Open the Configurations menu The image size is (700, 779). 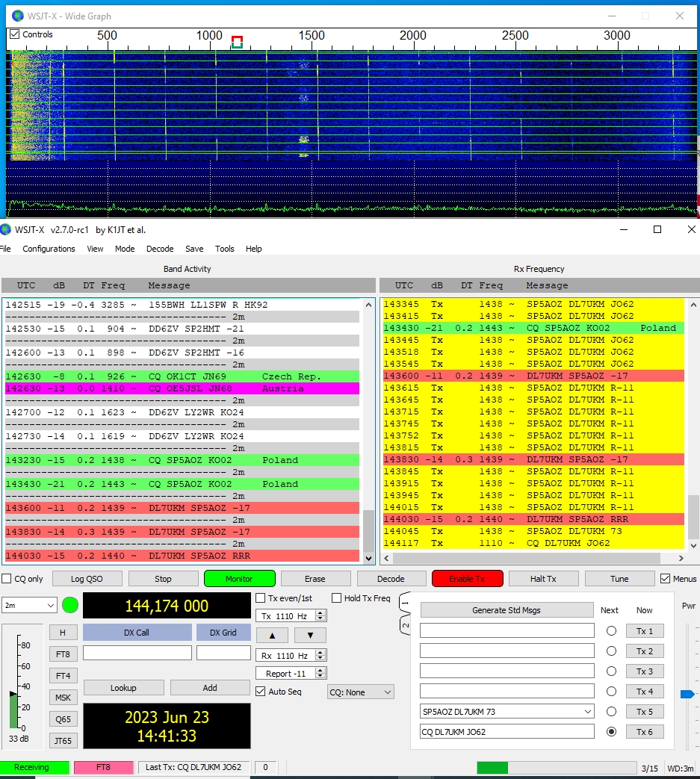(x=49, y=249)
